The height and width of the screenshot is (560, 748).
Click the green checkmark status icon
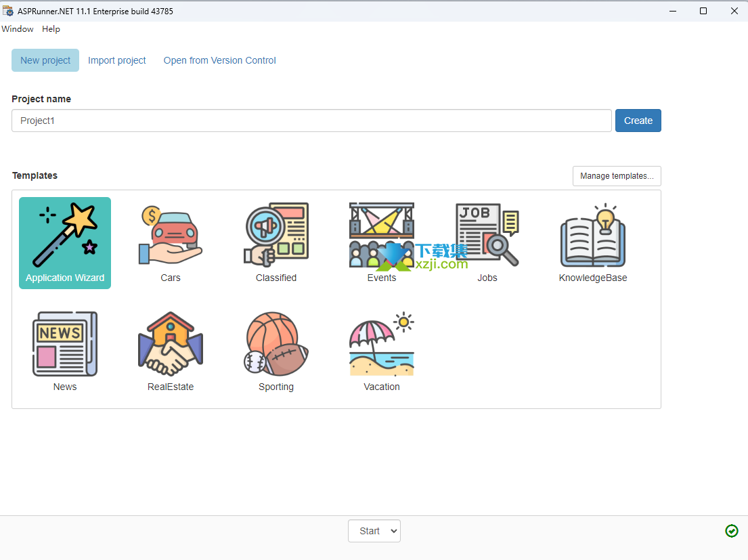[732, 531]
